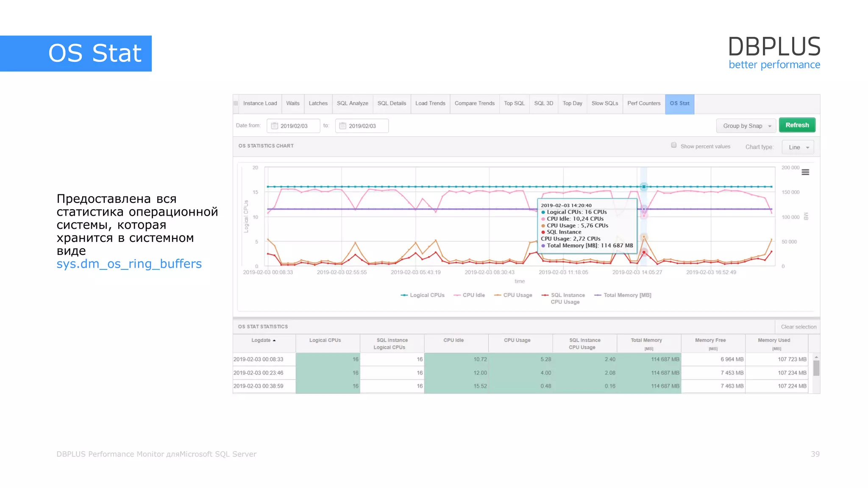
Task: Select row 2019-02-03 00:23:46
Action: [x=520, y=373]
